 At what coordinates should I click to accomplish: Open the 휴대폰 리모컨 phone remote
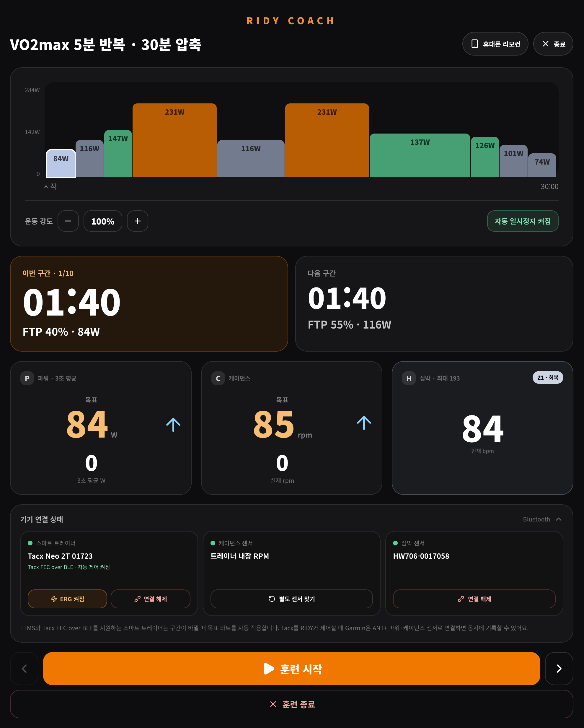coord(495,44)
